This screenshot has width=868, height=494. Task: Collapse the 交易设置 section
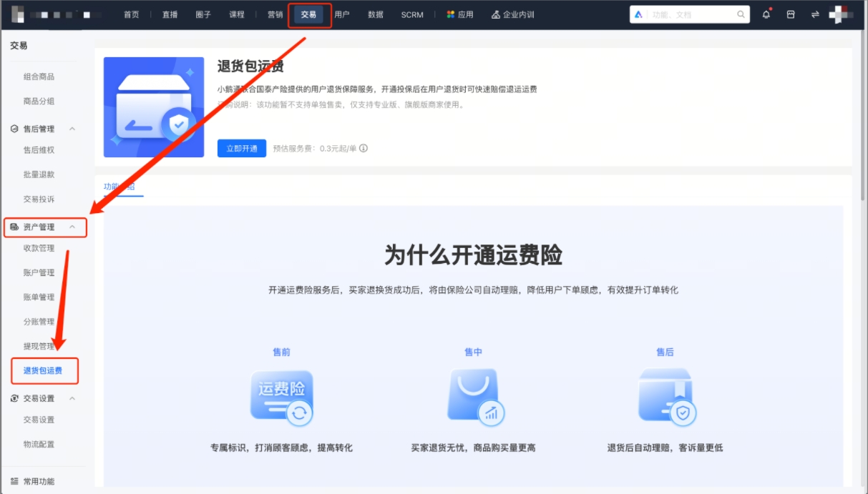73,398
